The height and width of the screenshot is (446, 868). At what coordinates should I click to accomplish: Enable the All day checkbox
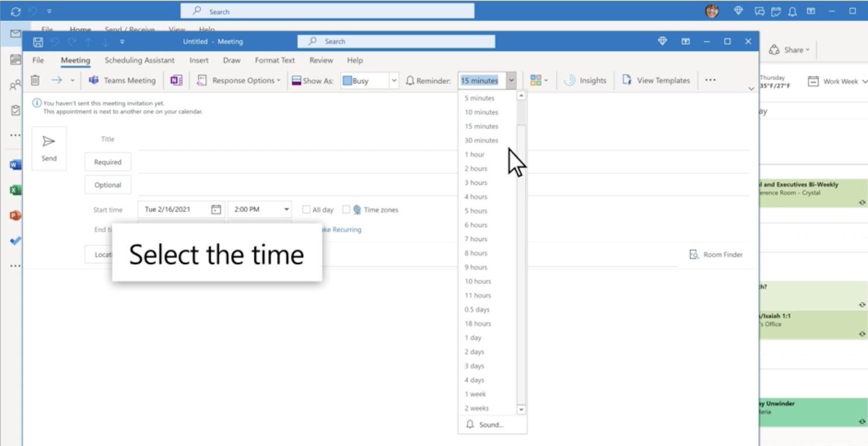point(305,209)
